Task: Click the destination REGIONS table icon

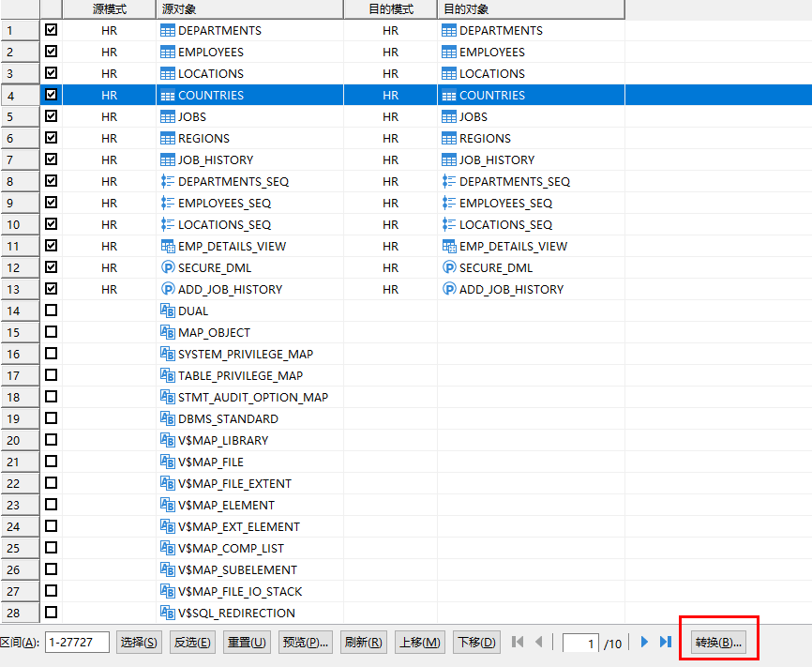Action: [x=448, y=139]
